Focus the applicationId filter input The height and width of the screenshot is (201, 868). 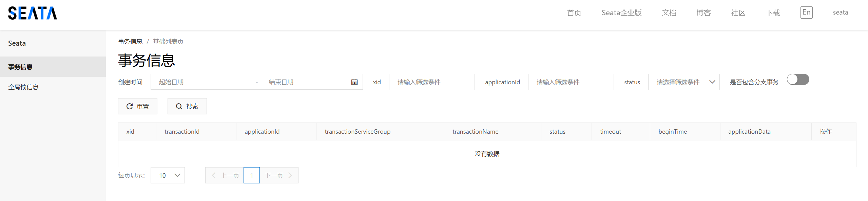click(x=571, y=82)
